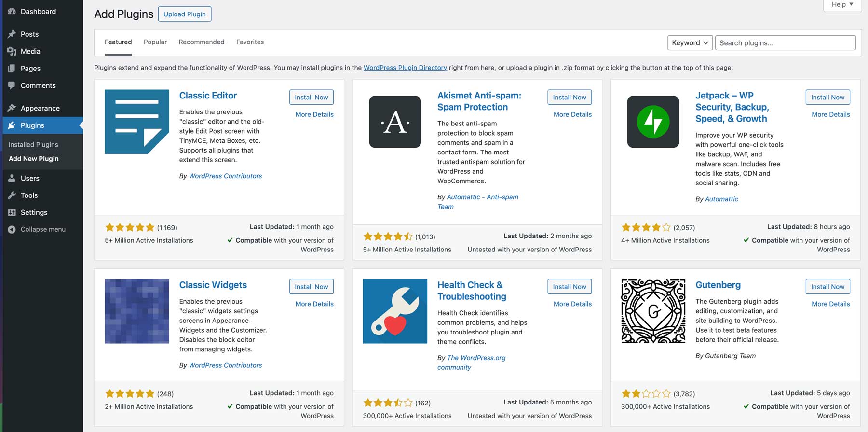Go to Settings in the admin sidebar
Viewport: 868px width, 432px height.
[x=34, y=212]
